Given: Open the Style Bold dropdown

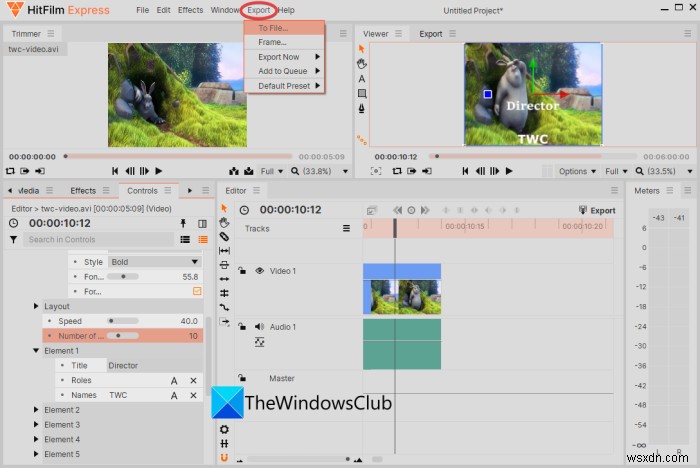Looking at the screenshot, I should click(x=154, y=262).
